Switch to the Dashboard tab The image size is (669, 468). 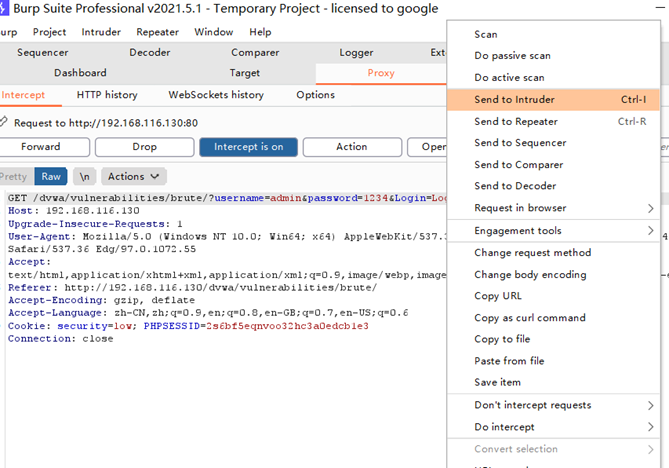(80, 73)
